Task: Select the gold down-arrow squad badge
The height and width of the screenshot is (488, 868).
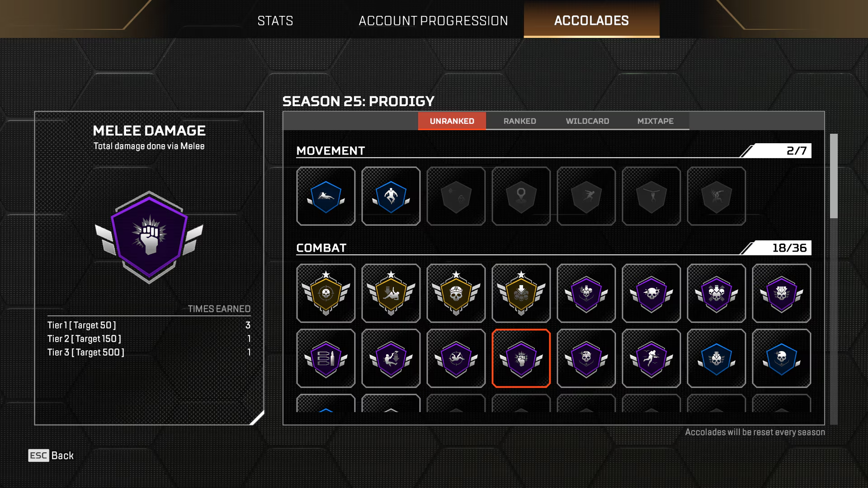Action: pyautogui.click(x=521, y=293)
